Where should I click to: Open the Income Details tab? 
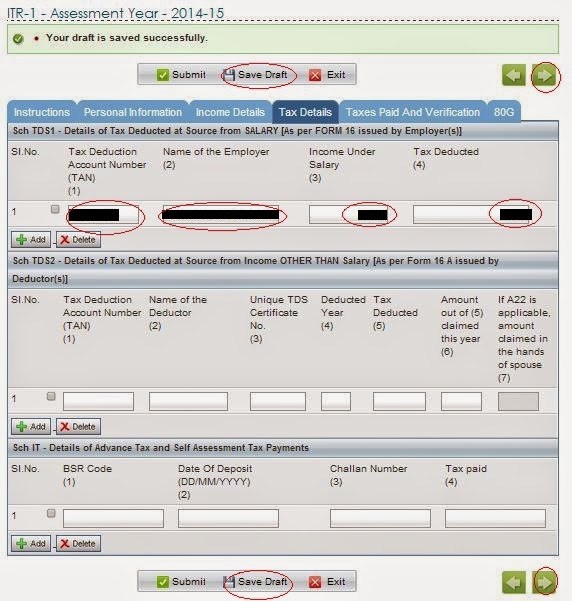click(x=230, y=112)
